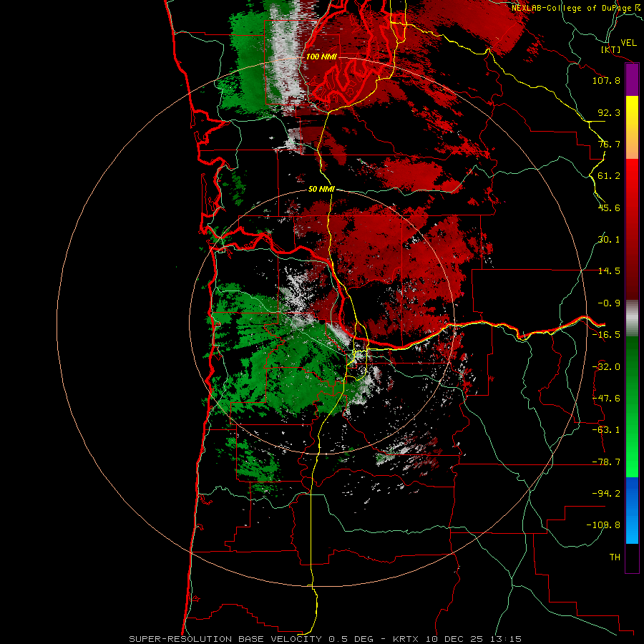Select the 107.8 velocity scale value
Screen dimensions: 644x644
[606, 80]
